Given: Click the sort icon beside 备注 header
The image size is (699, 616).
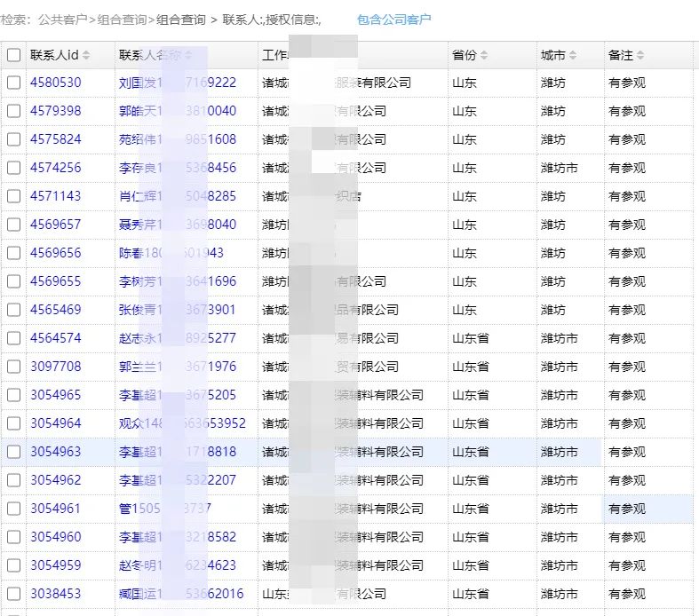Looking at the screenshot, I should pyautogui.click(x=640, y=55).
